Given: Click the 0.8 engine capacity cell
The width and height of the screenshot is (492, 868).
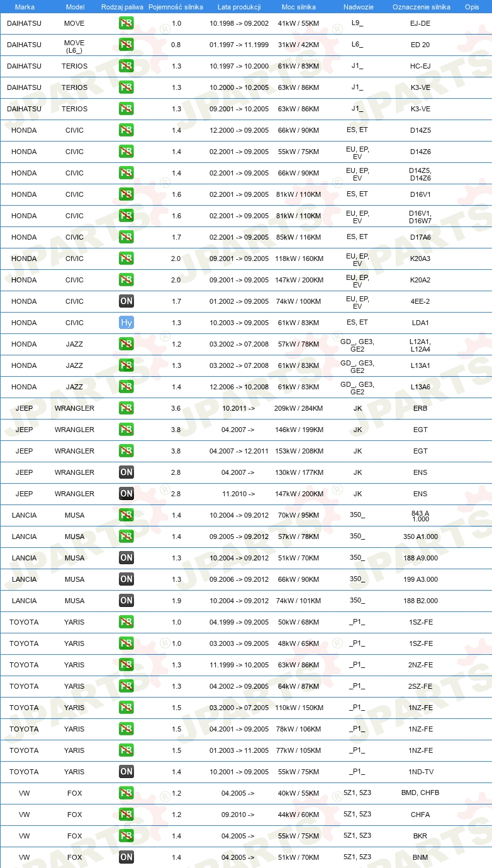Looking at the screenshot, I should pyautogui.click(x=176, y=45).
